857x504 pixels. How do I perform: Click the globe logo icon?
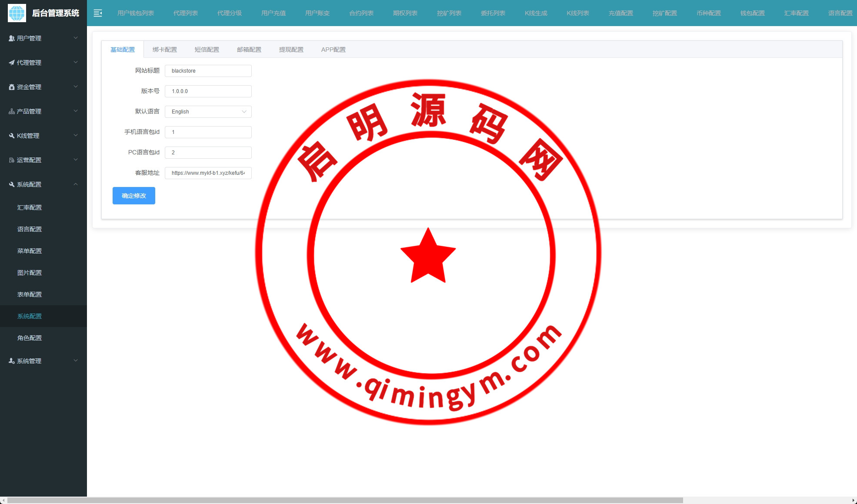tap(17, 13)
